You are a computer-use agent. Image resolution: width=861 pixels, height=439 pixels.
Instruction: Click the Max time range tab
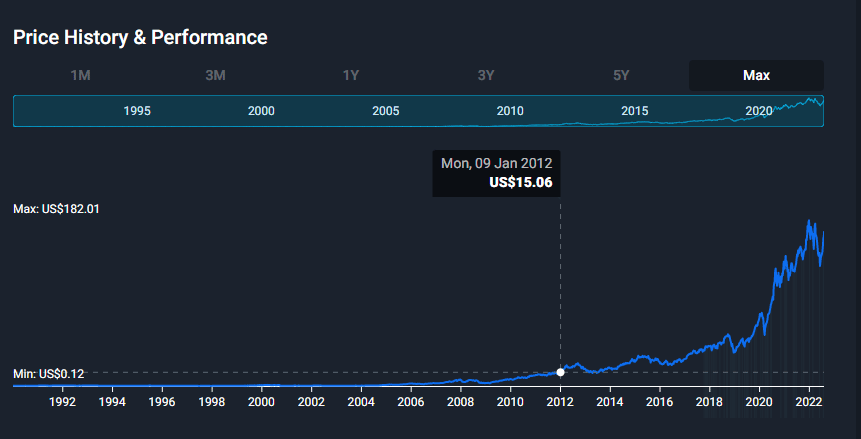pos(756,75)
